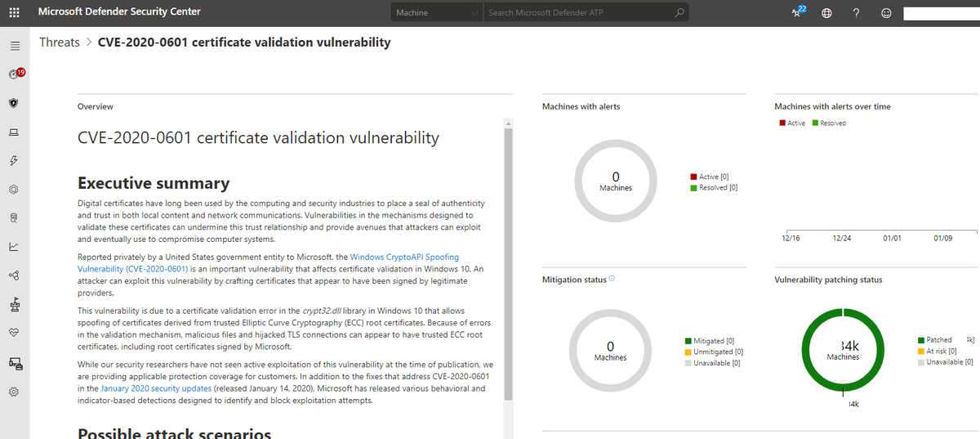This screenshot has height=439, width=980.
Task: Open community notifications icon with 22 badge
Action: pyautogui.click(x=799, y=11)
